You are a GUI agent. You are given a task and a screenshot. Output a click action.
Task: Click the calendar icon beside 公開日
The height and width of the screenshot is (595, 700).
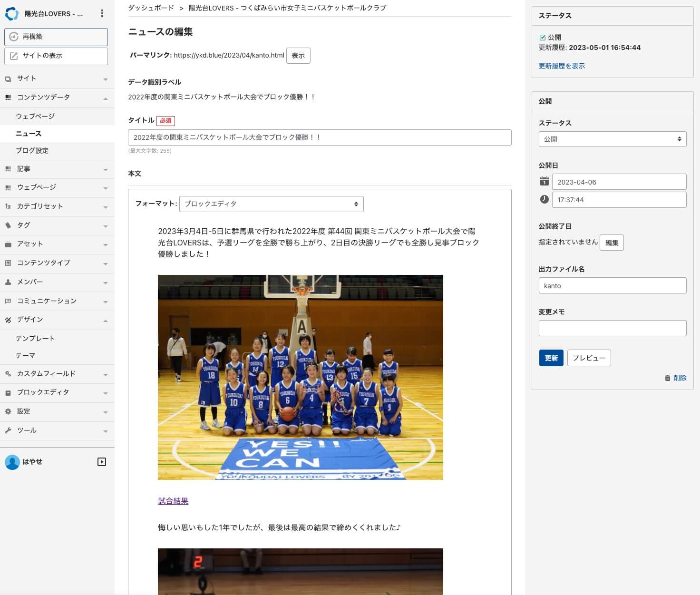[x=544, y=181]
